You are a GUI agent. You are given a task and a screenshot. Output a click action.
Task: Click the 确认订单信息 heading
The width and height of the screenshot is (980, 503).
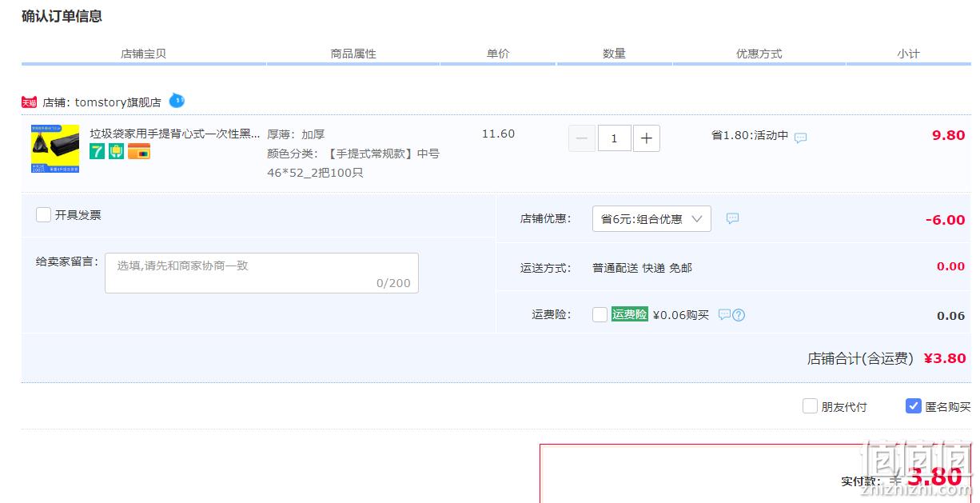tap(62, 16)
